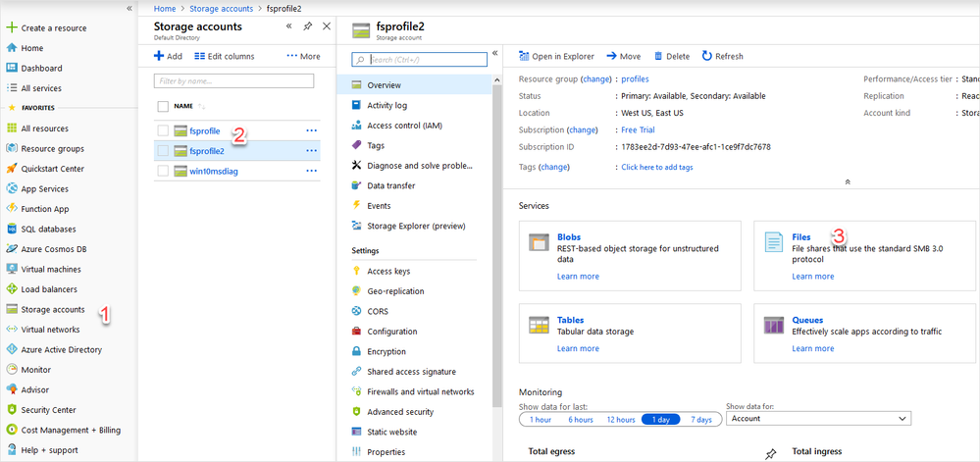Screen dimensions: 980x462
Task: Open the More options in the Storage accounts blade
Action: (303, 56)
